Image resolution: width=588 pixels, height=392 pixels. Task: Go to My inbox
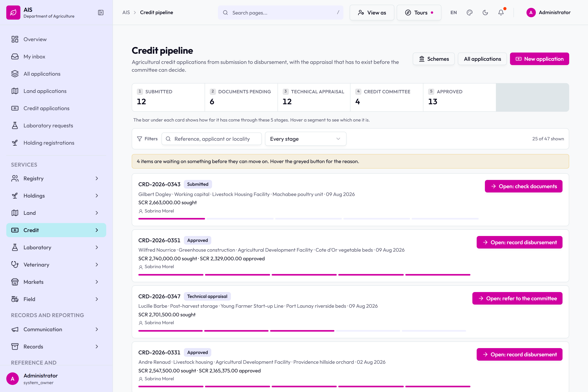[56, 56]
